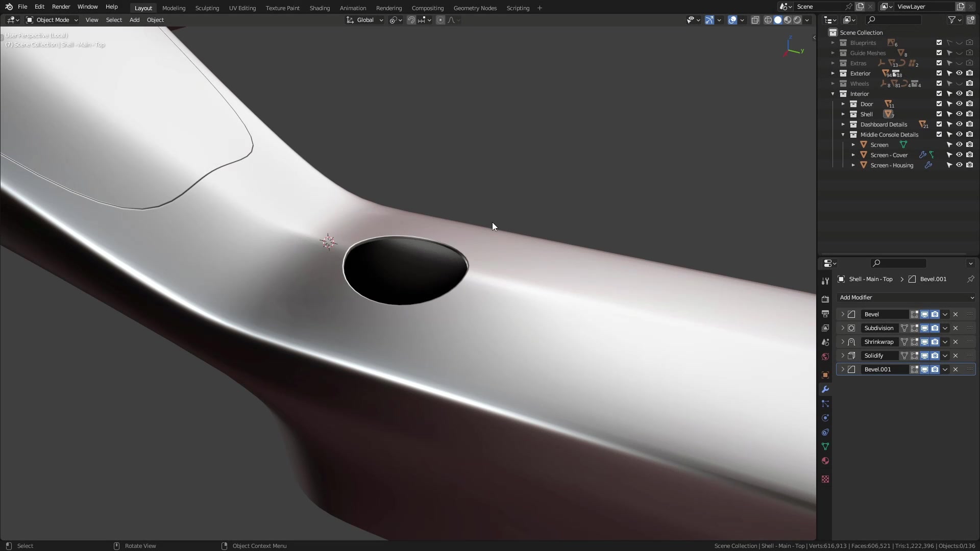This screenshot has width=980, height=551.
Task: Open the viewport Add menu
Action: click(134, 20)
